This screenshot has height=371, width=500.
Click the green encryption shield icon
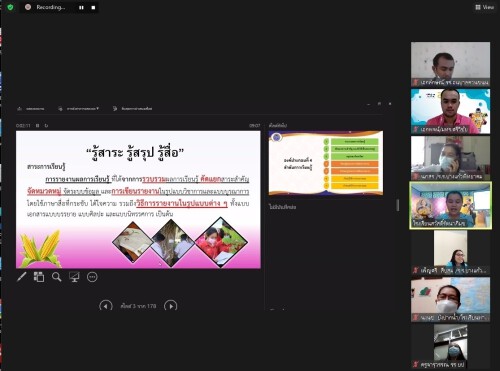(10, 7)
